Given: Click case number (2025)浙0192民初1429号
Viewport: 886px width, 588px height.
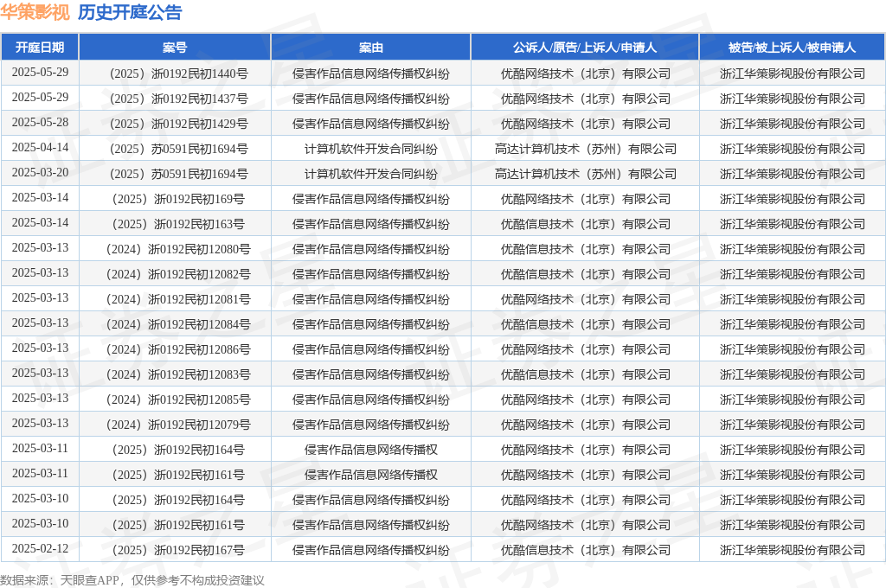Looking at the screenshot, I should click(x=178, y=124).
